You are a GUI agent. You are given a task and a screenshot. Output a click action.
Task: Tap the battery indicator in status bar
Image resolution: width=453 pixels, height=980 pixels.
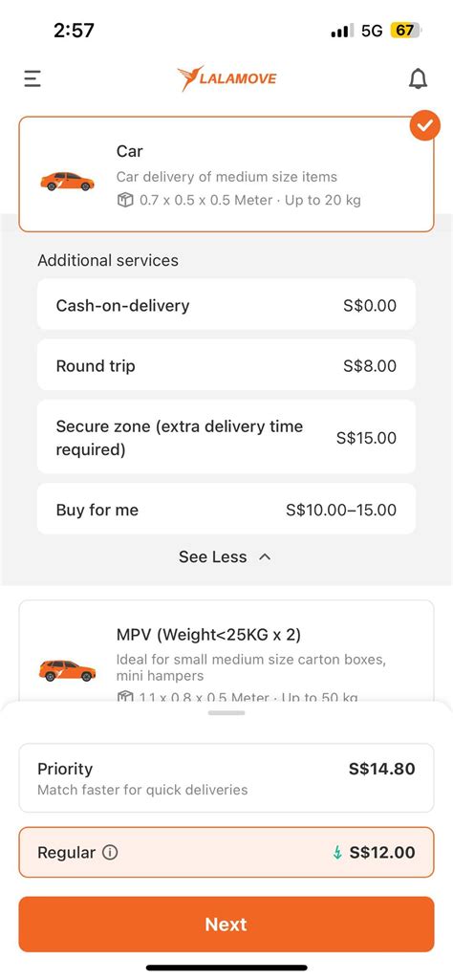point(407,30)
